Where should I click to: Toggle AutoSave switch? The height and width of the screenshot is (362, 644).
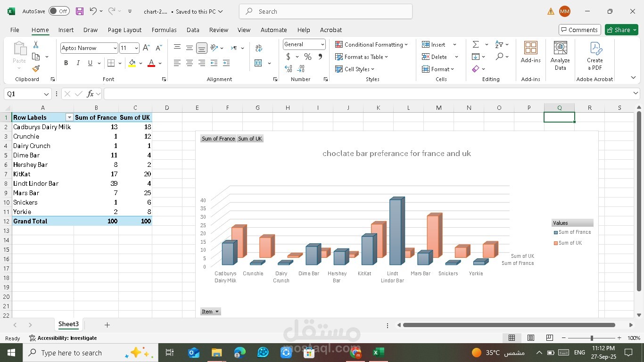[59, 11]
